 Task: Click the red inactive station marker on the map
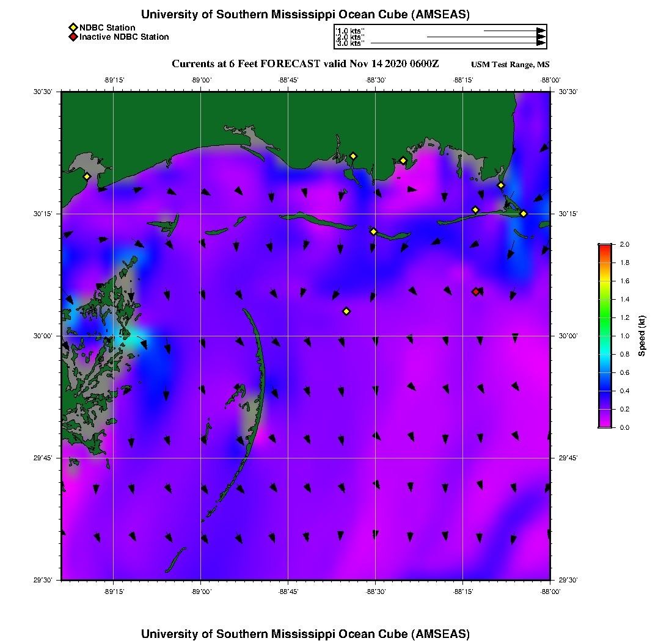476,292
